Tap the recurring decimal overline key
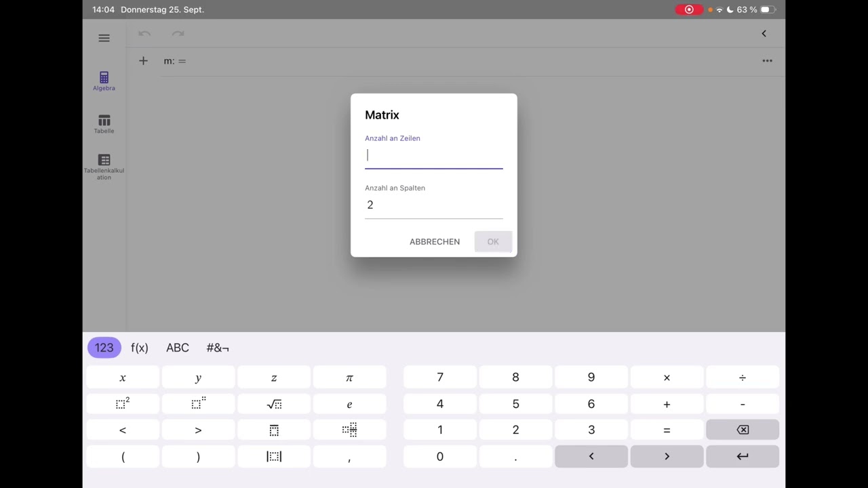This screenshot has height=488, width=868. coord(274,430)
